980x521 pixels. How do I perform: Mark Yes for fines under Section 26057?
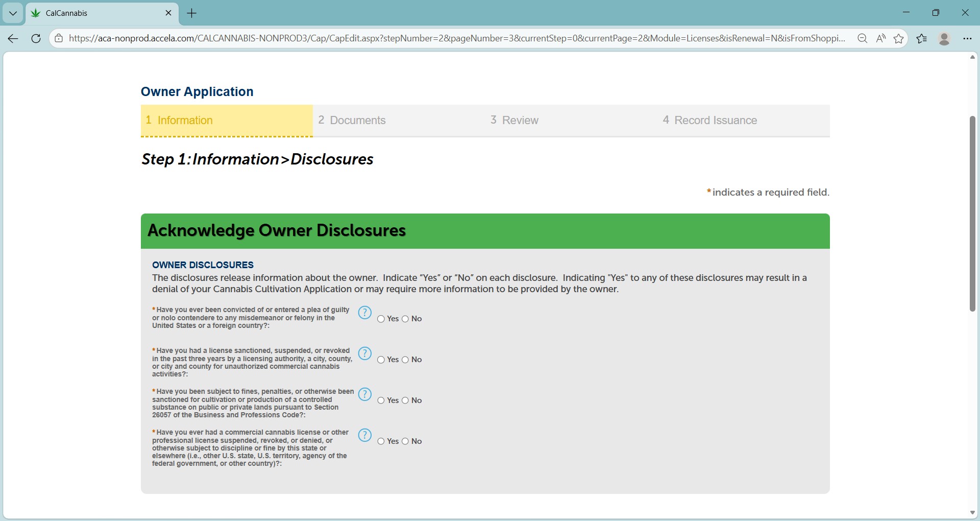(x=381, y=400)
